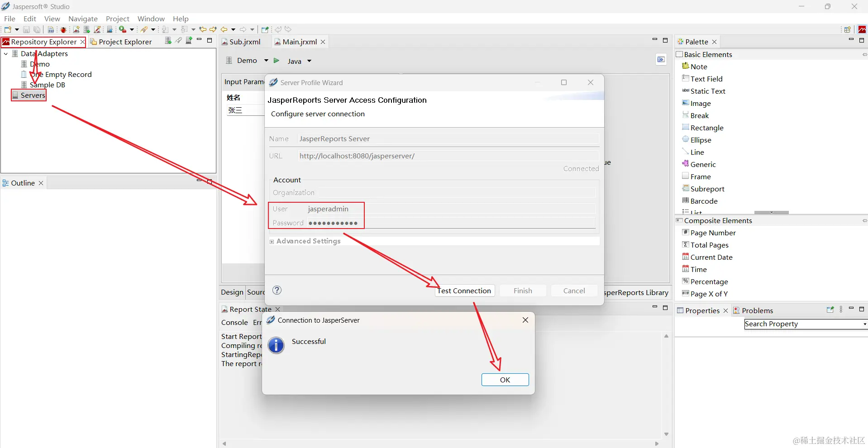
Task: Open the Window menu
Action: pyautogui.click(x=151, y=19)
